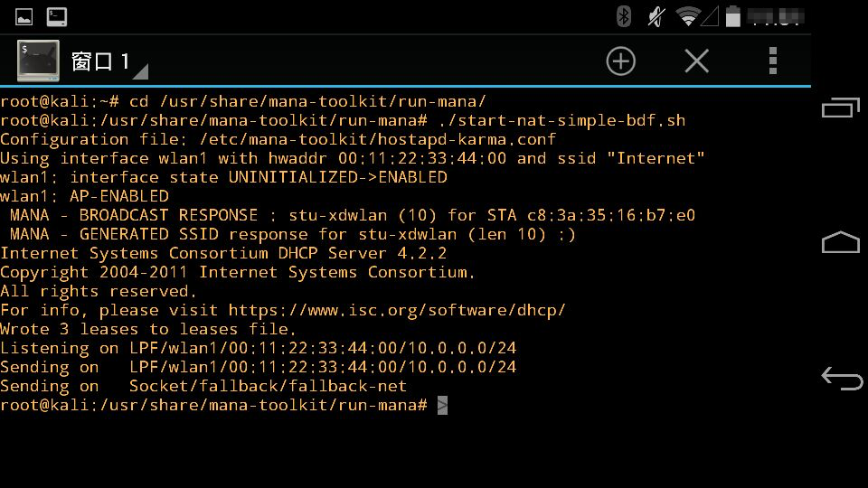This screenshot has width=868, height=488.
Task: Close the current terminal window
Action: (696, 61)
